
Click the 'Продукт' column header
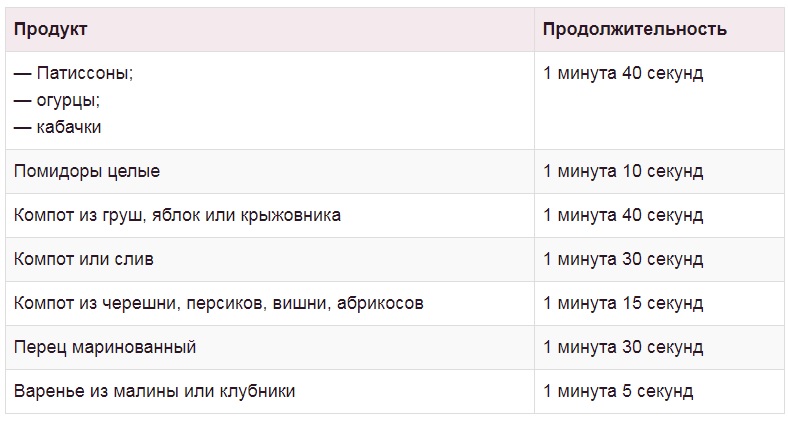click(x=51, y=29)
